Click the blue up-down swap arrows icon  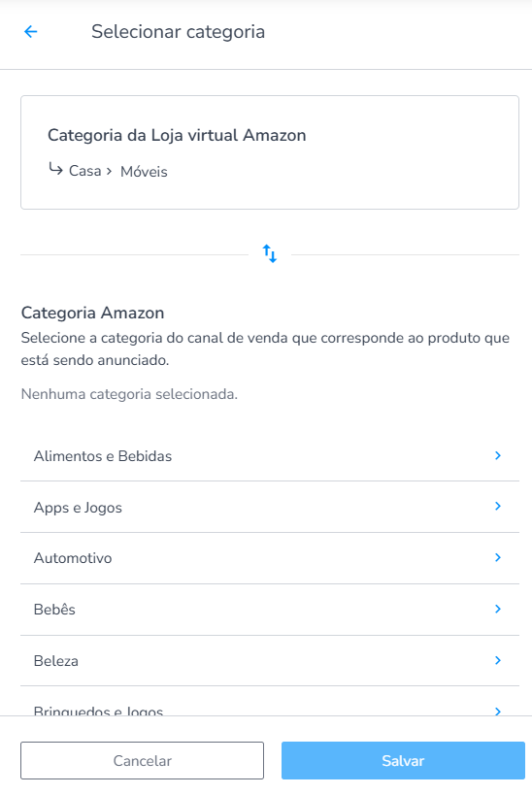click(x=270, y=253)
